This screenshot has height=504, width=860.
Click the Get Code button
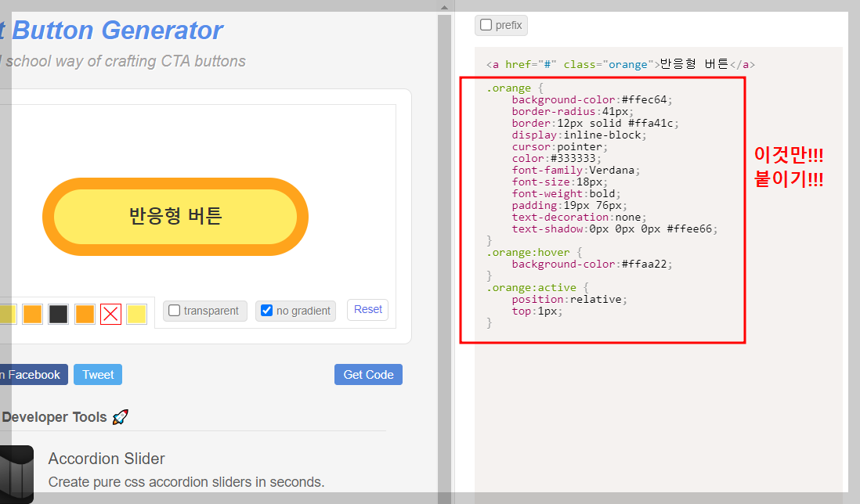coord(369,375)
